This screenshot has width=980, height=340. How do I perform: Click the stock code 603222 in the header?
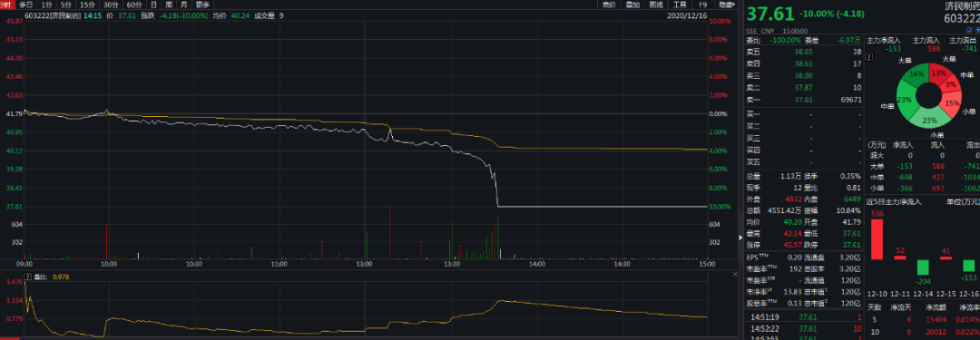pos(962,19)
